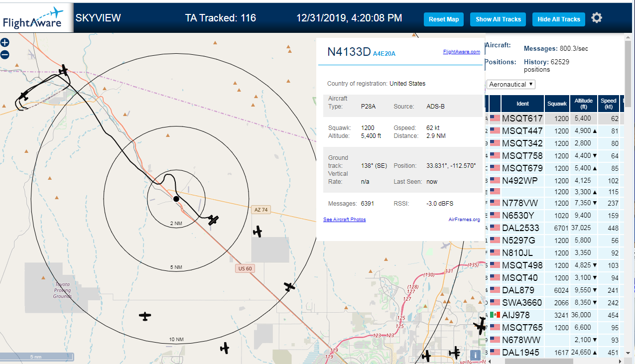635x364 pixels.
Task: Click the US 60 highway shield on the map
Action: click(x=245, y=268)
